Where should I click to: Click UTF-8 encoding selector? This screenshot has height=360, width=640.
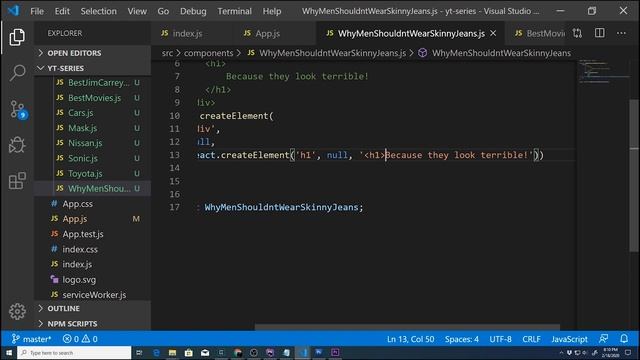[x=500, y=339]
